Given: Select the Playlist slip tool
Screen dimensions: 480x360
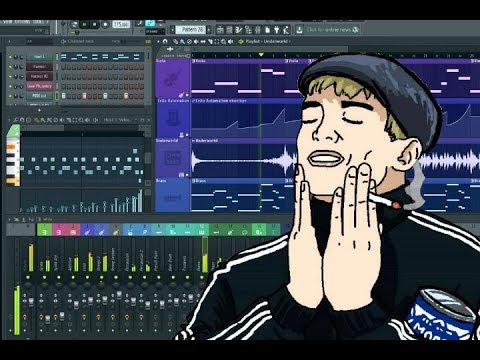Looking at the screenshot, I should pos(203,41).
